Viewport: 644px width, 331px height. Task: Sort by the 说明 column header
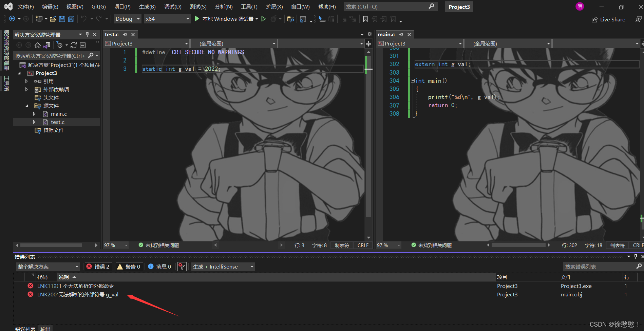(63, 277)
